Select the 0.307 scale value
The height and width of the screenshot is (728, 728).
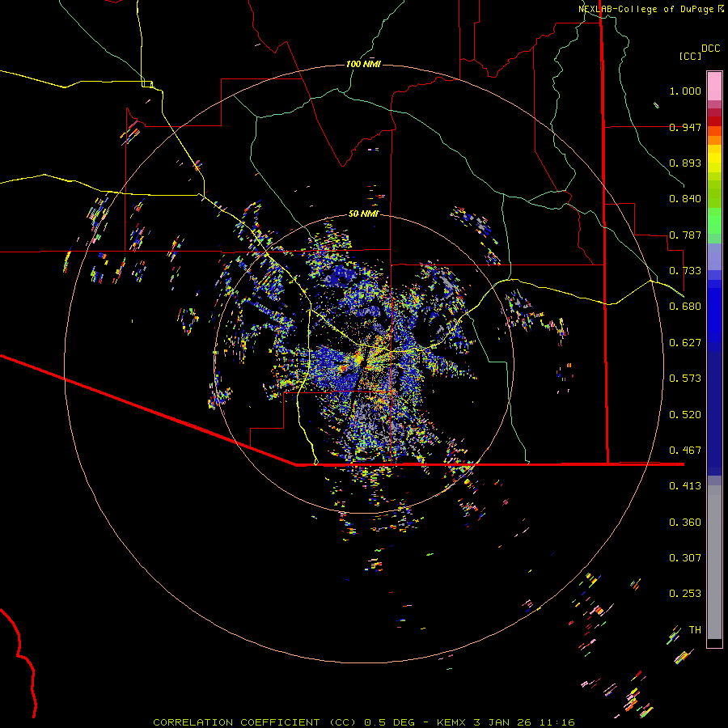(685, 558)
